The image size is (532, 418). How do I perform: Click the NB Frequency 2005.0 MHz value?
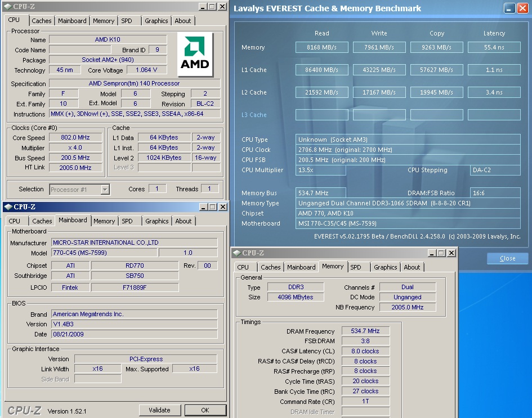coord(408,307)
